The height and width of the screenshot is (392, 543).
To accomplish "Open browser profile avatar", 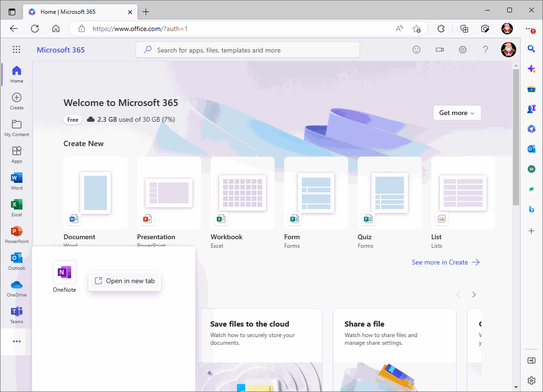I will [x=507, y=29].
